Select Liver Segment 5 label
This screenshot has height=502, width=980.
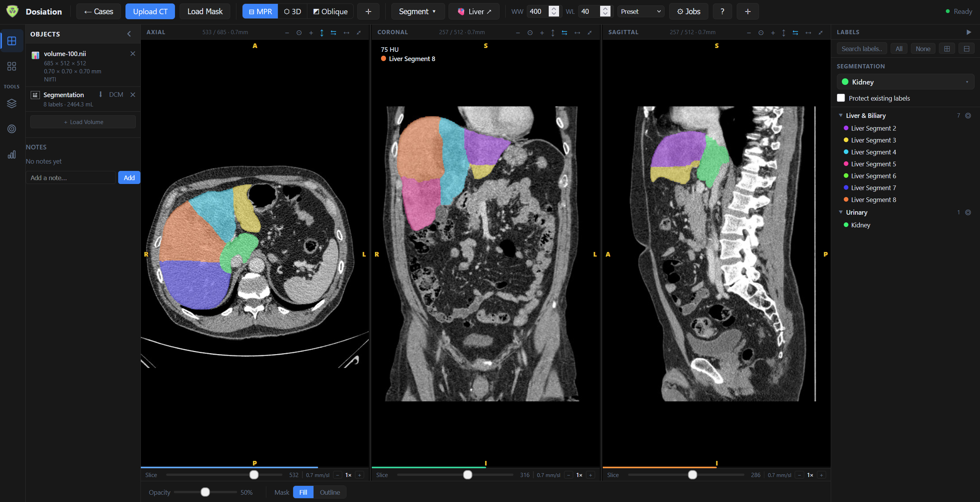(x=873, y=164)
